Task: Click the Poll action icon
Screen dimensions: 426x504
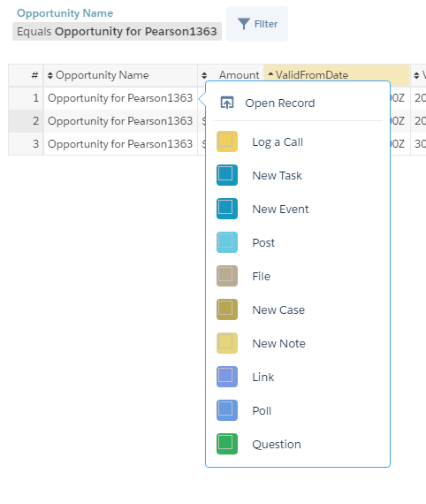Action: (227, 410)
